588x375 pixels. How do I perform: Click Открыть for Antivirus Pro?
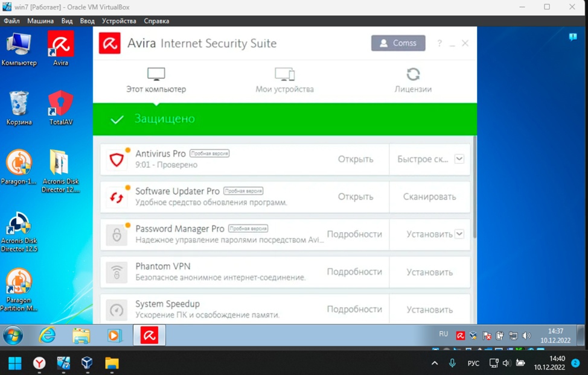[x=356, y=159]
